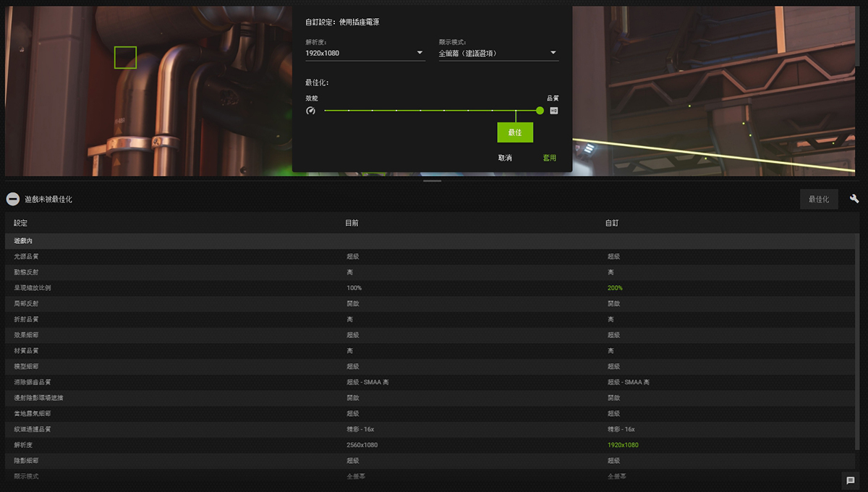Open the feedback chat icon
Viewport: 868px width, 492px height.
(851, 480)
